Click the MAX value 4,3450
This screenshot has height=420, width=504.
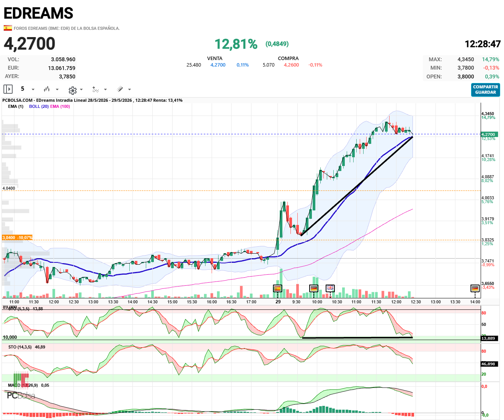click(x=466, y=59)
